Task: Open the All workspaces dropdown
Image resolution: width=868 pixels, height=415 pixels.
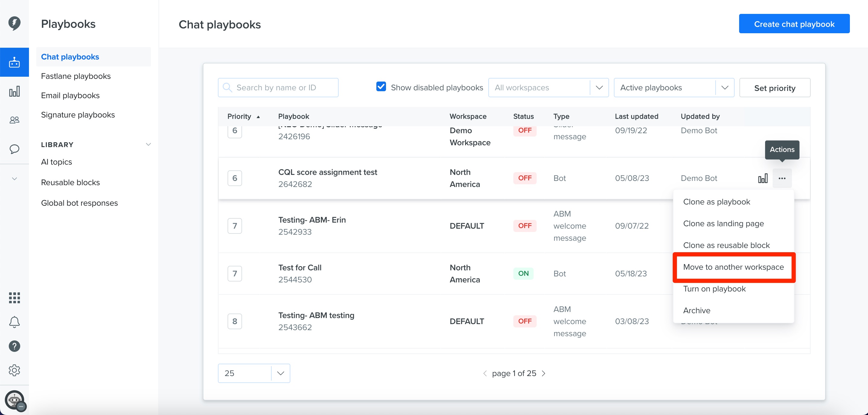Action: point(548,88)
